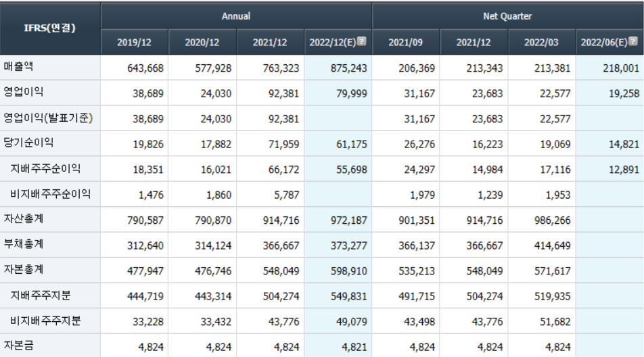Click revenue value 643,668
Viewport: 644px width, 357px height.
pos(145,68)
